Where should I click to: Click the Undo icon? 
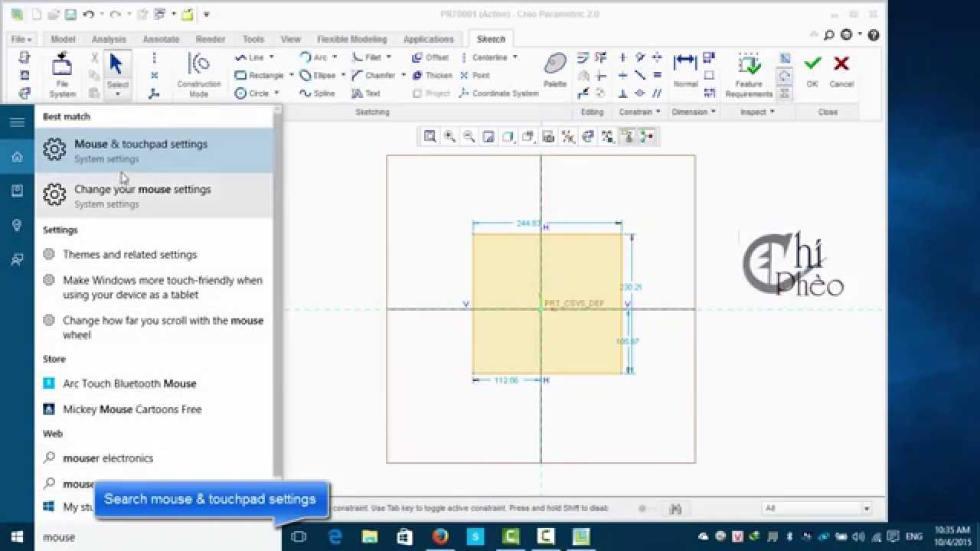89,14
